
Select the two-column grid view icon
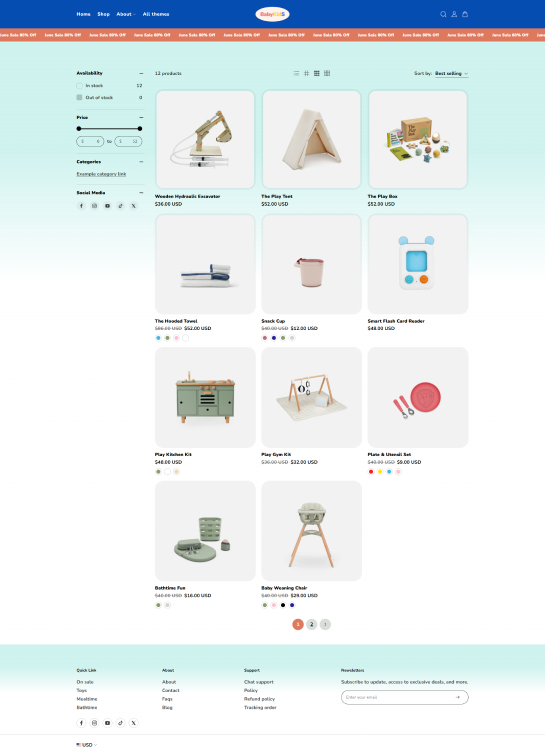pos(306,73)
